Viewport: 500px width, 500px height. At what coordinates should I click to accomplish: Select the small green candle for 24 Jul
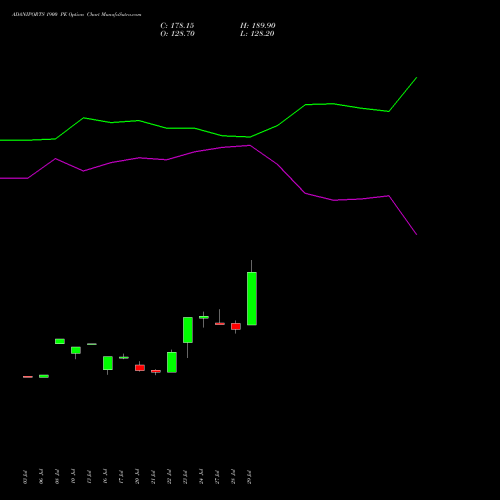[204, 317]
